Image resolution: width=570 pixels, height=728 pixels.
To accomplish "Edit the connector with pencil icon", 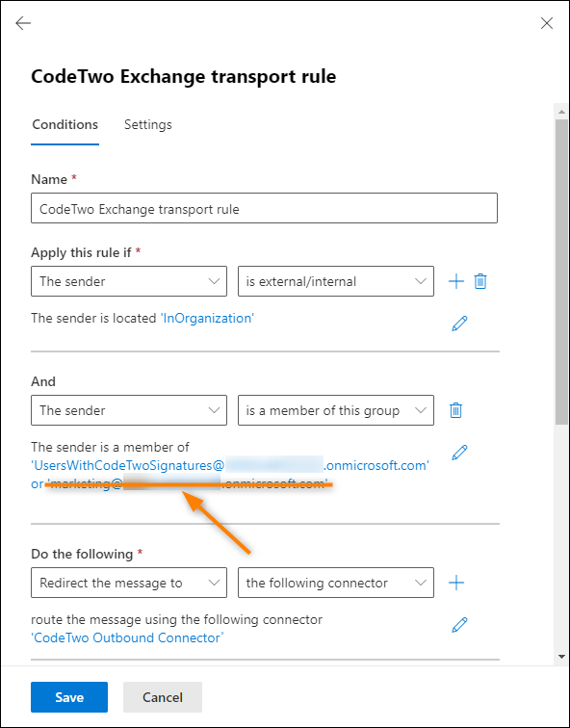I will coord(459,625).
